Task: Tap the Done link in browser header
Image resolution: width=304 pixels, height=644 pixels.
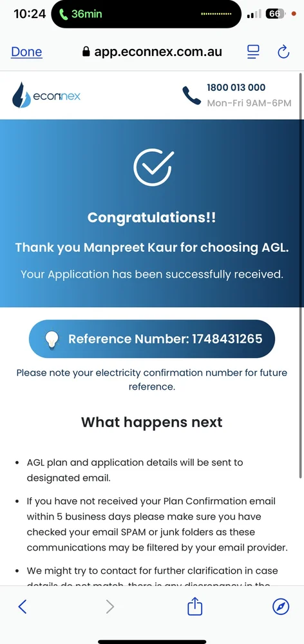Action: [26, 52]
